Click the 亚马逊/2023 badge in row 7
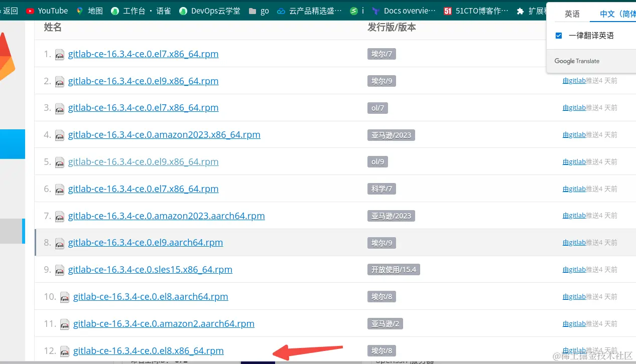Image resolution: width=636 pixels, height=364 pixels. point(391,216)
